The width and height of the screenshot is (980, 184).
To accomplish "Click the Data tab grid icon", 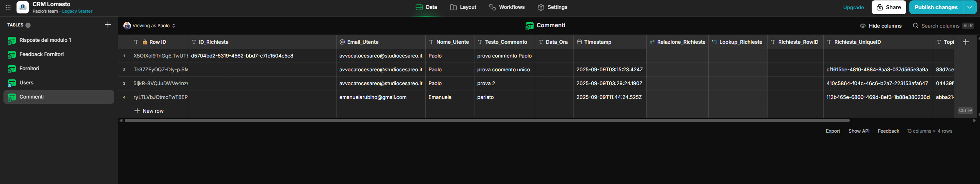I will 419,7.
